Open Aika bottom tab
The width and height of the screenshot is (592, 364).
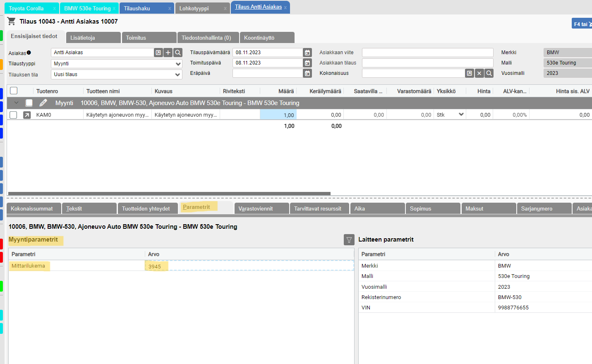pyautogui.click(x=377, y=208)
